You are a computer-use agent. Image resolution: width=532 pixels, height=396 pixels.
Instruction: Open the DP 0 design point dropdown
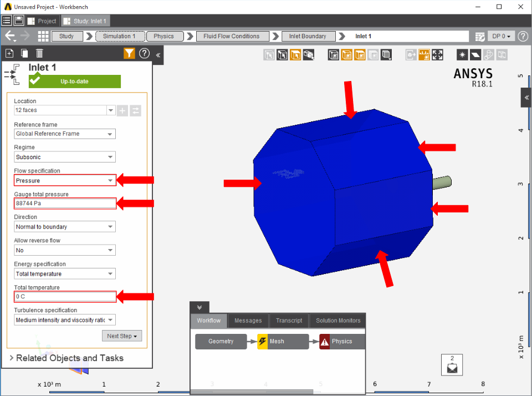[501, 37]
